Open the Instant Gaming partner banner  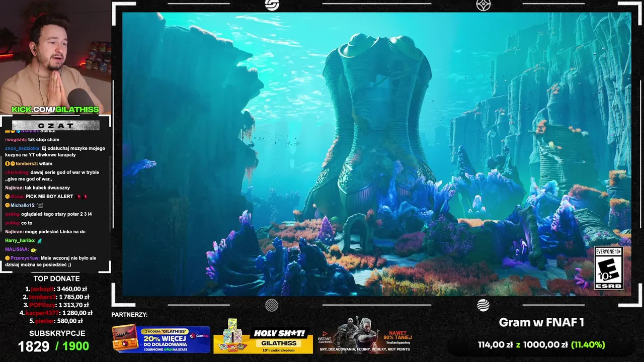coord(366,335)
